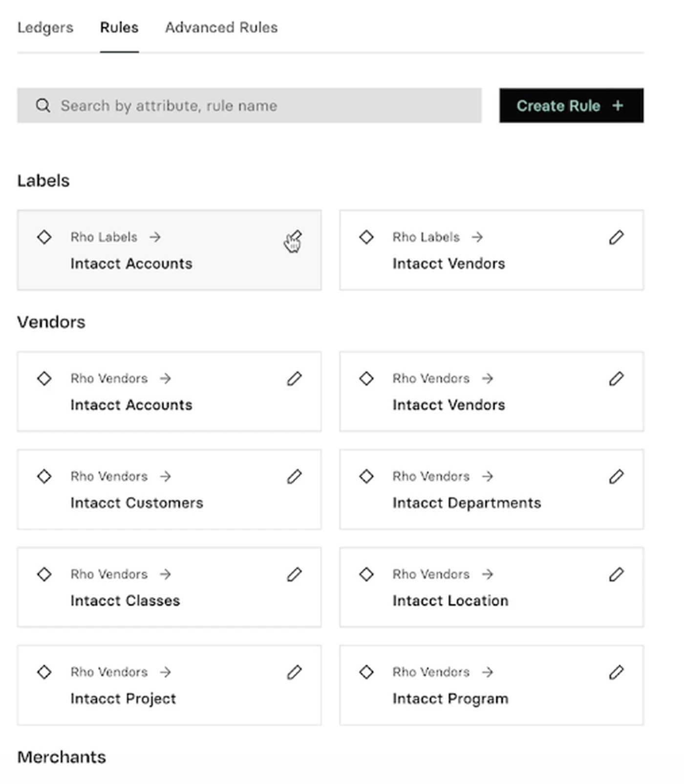Click the Merchants section heading
Viewport: 684px width, 784px height.
coord(62,757)
